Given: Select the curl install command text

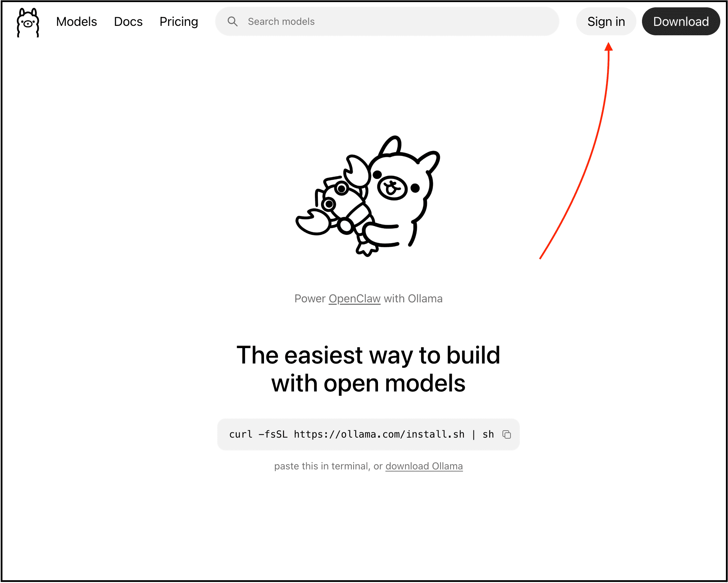Looking at the screenshot, I should (x=362, y=434).
